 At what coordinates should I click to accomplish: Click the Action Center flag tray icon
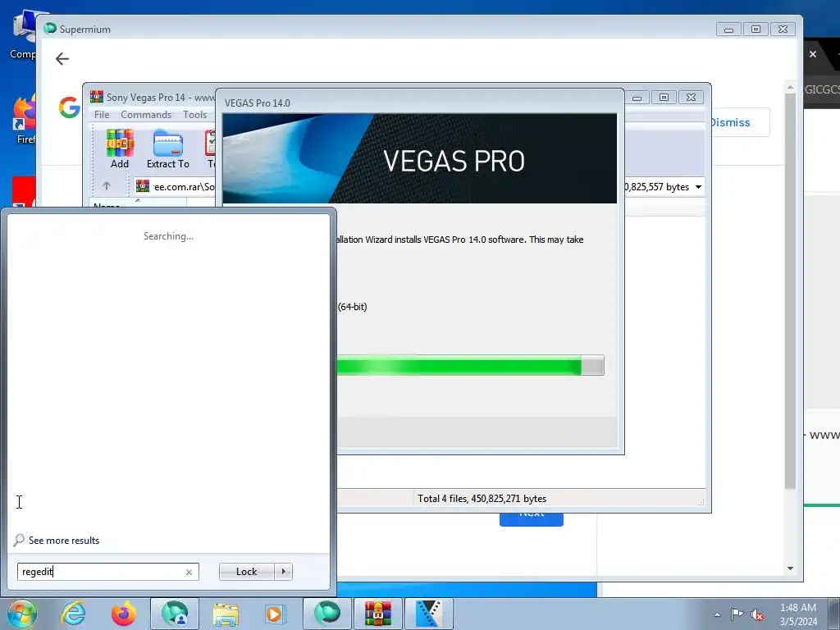click(737, 614)
